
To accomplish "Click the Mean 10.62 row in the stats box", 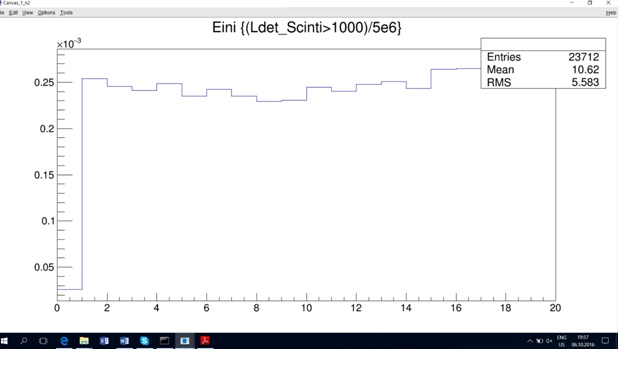I will (543, 69).
